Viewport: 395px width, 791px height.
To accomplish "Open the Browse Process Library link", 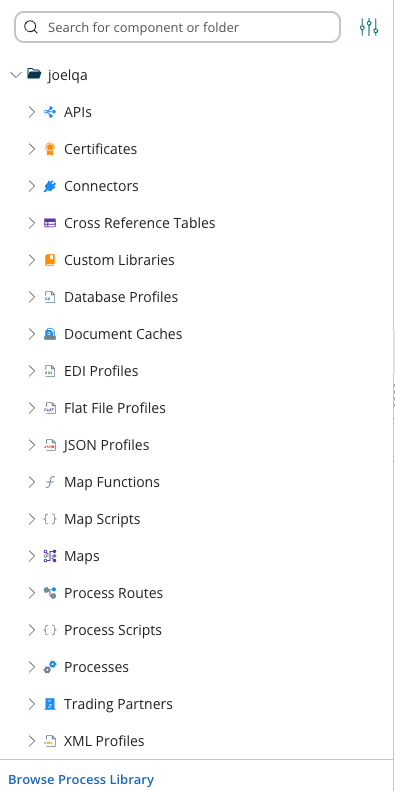I will click(x=81, y=779).
